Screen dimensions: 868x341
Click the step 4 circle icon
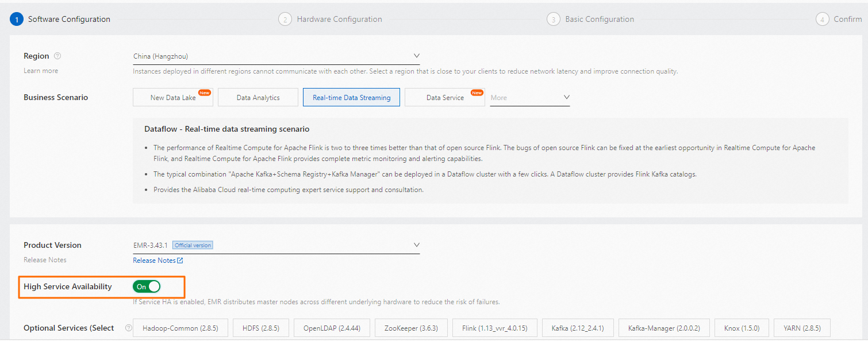click(823, 19)
